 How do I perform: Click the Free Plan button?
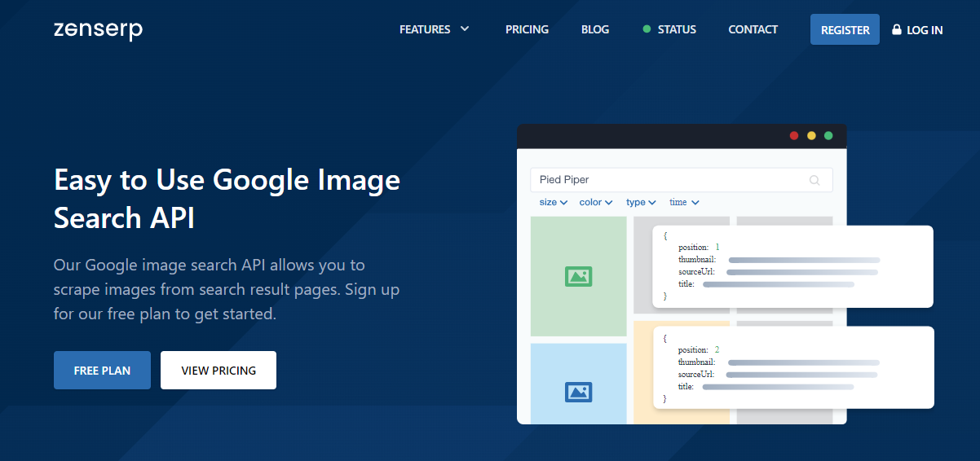click(x=102, y=371)
